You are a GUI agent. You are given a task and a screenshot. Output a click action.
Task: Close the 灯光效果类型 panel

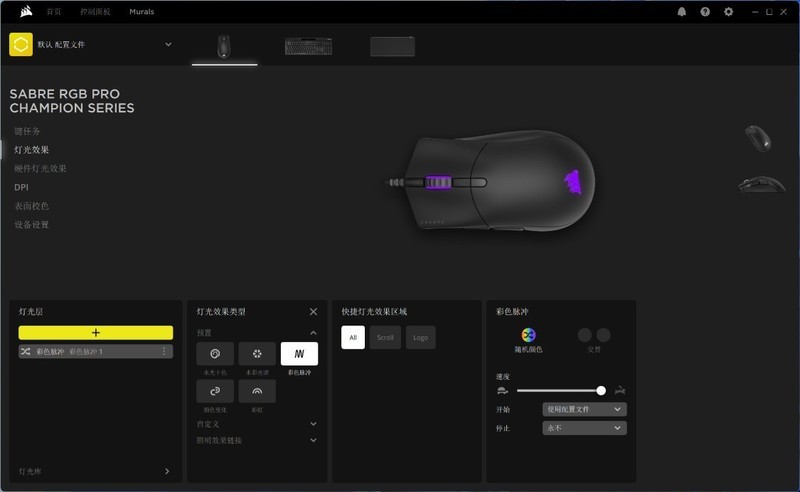(313, 311)
